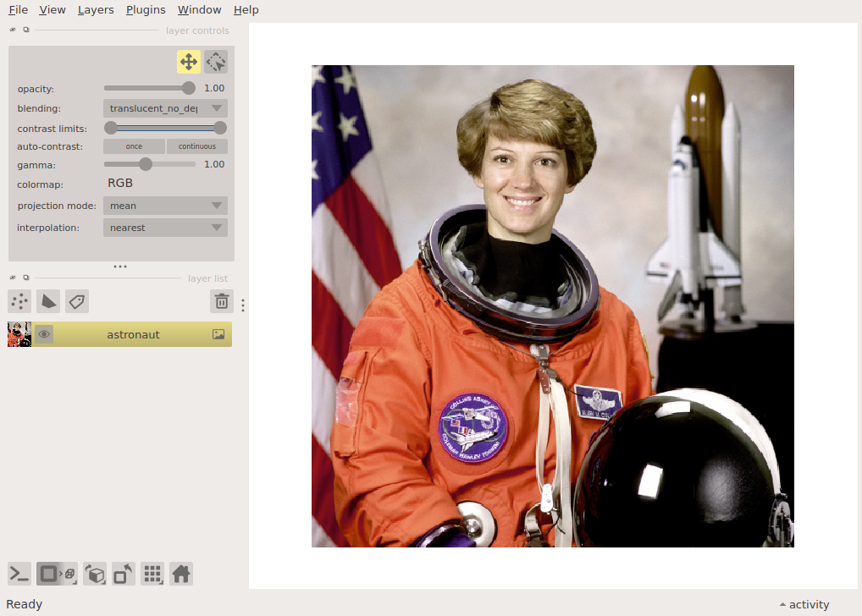Open the console with terminal icon
The height and width of the screenshot is (616, 862).
pos(19,574)
